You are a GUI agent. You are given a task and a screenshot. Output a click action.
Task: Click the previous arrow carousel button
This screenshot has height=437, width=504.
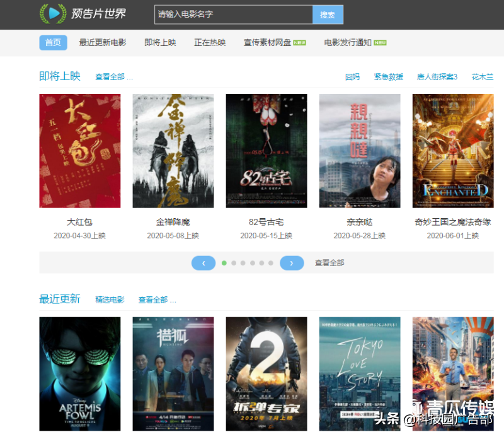pos(203,263)
